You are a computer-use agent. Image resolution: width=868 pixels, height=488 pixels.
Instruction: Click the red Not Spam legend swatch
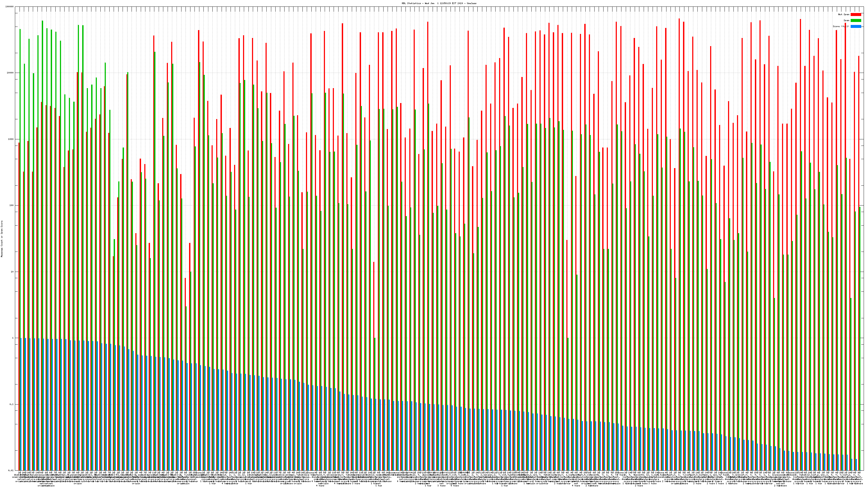tap(856, 14)
